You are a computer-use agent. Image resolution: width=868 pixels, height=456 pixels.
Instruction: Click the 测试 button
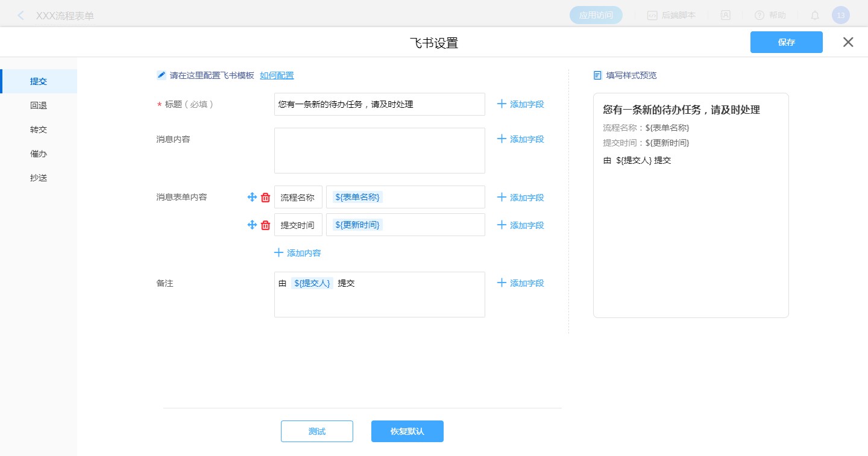tap(316, 431)
